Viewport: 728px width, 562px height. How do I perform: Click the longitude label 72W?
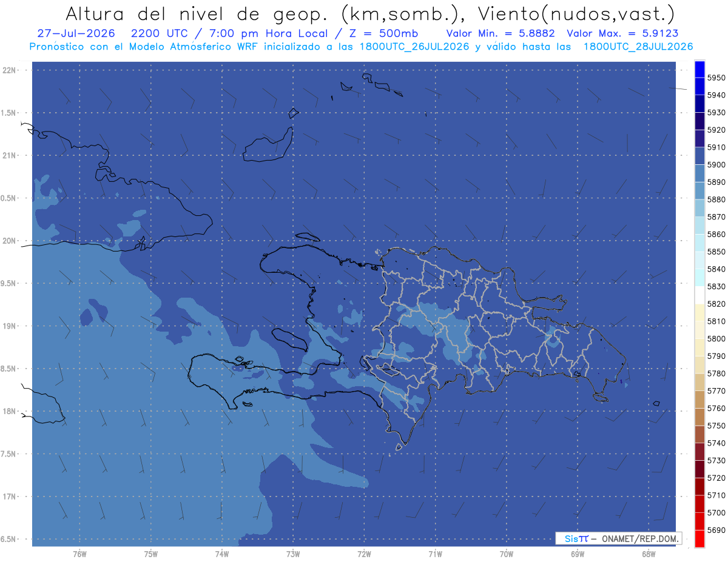[x=364, y=554]
